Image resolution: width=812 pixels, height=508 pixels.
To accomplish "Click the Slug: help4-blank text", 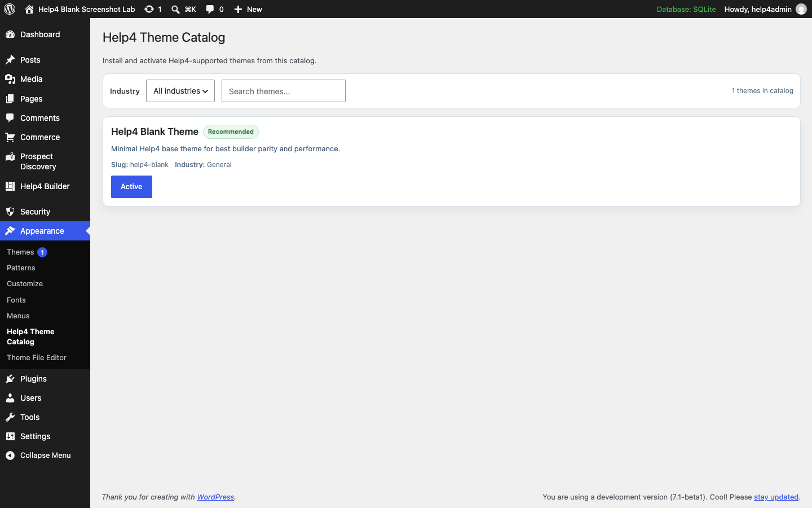I will pos(140,165).
